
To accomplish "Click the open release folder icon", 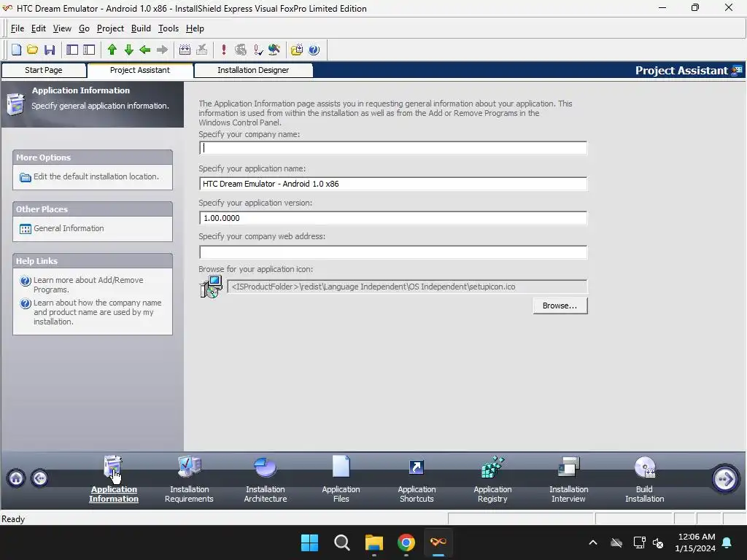I will tap(297, 50).
